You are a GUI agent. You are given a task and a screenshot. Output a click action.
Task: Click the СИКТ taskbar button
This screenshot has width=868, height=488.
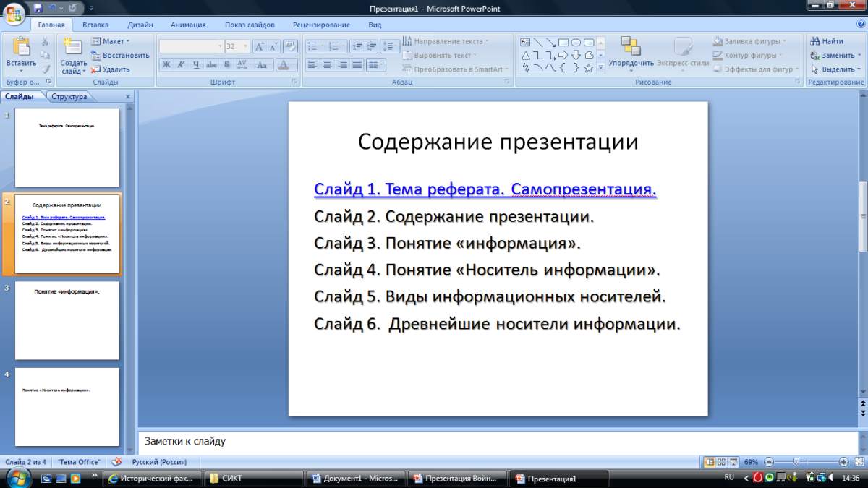tap(253, 479)
